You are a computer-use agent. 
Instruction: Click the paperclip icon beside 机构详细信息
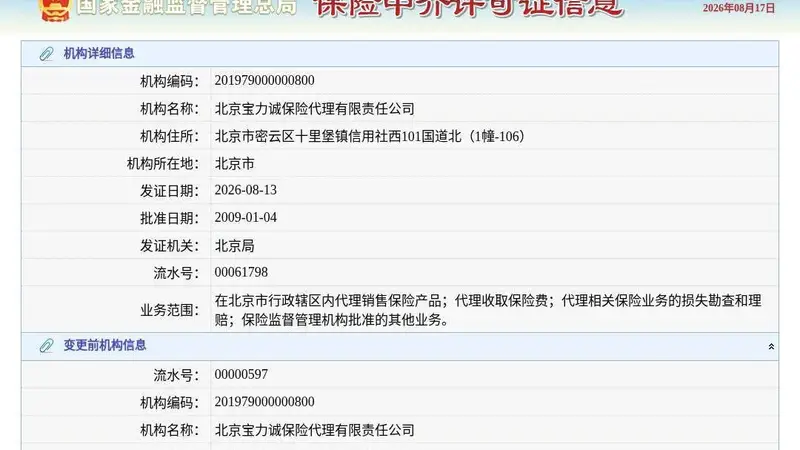[x=46, y=54]
